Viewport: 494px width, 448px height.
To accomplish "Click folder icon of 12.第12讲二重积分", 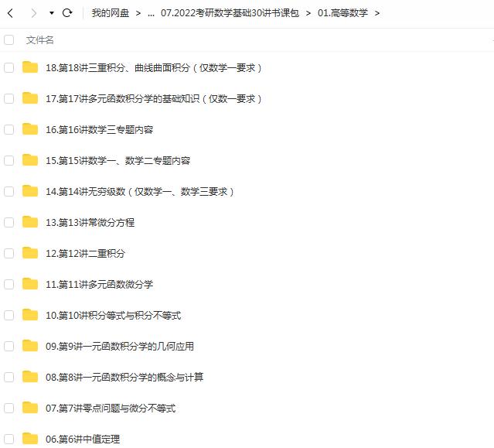I will tap(30, 253).
